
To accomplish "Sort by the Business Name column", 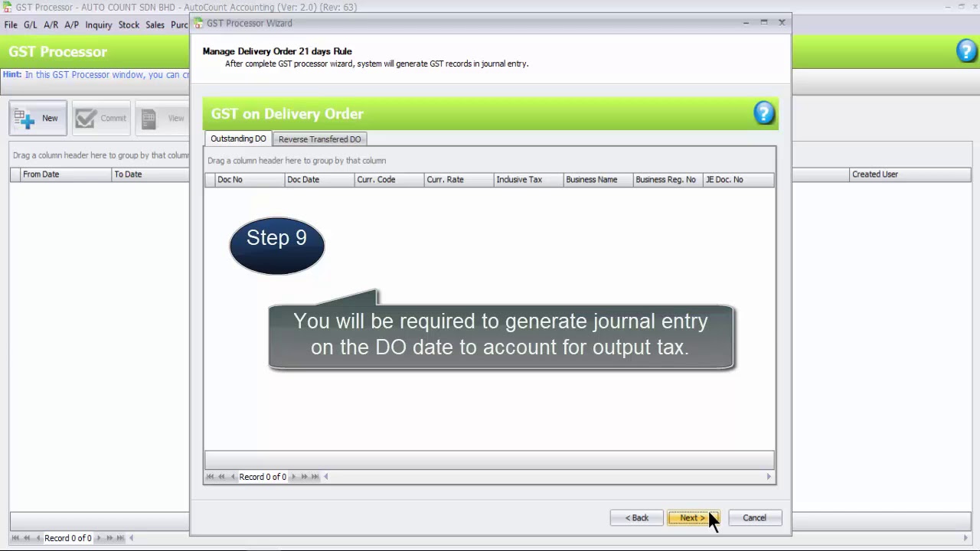I will 598,179.
